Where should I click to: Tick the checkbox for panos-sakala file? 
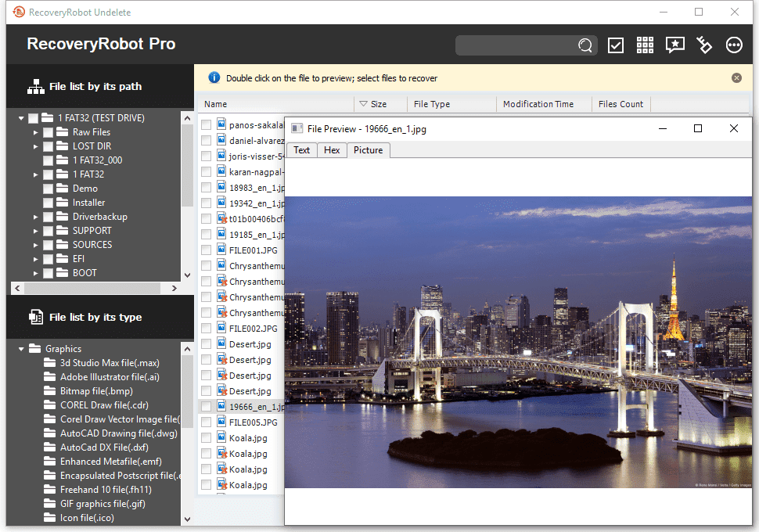pos(207,125)
